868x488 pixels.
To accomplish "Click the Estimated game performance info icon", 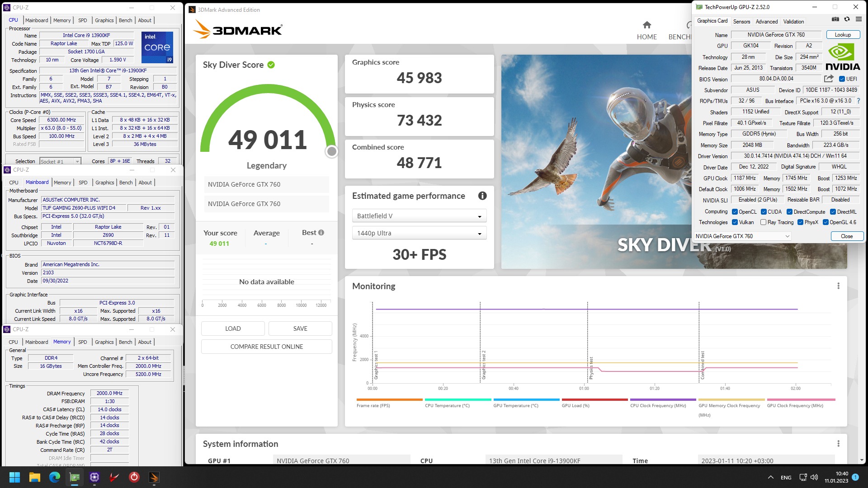I will click(x=482, y=196).
